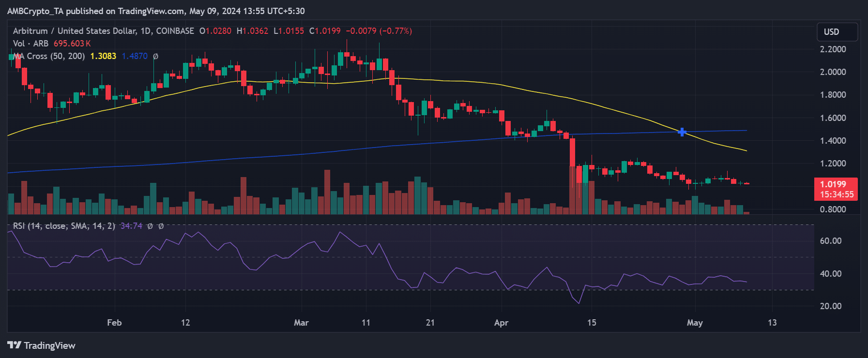Click the Vol · ARB indicator label
868x358 pixels.
point(31,44)
